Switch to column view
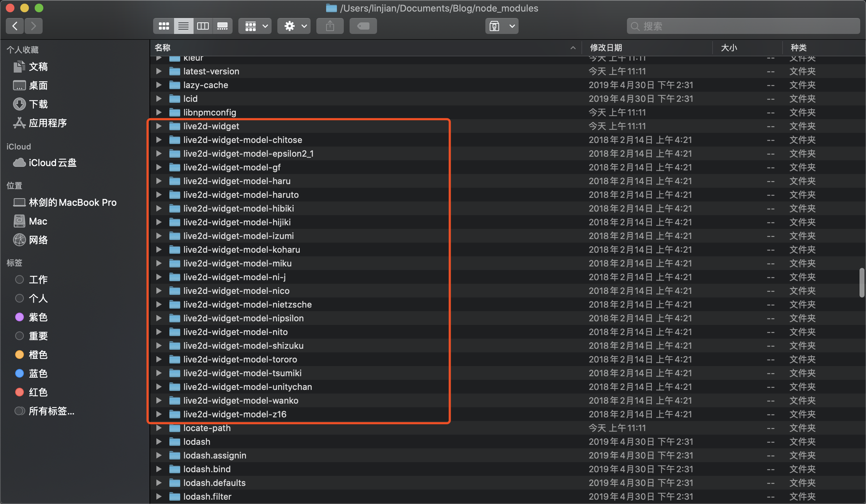Image resolution: width=866 pixels, height=504 pixels. pyautogui.click(x=203, y=26)
